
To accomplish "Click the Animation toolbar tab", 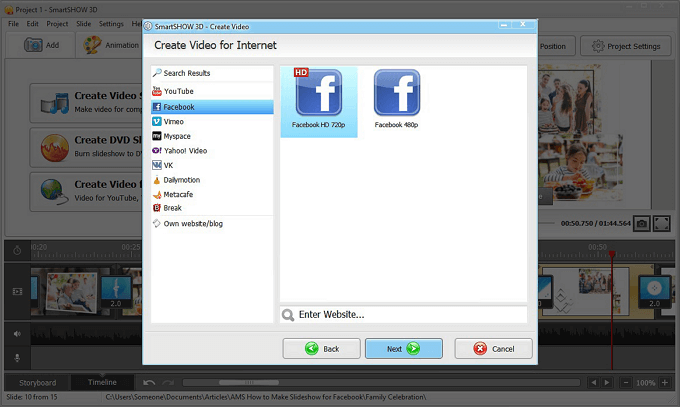I will [x=111, y=45].
